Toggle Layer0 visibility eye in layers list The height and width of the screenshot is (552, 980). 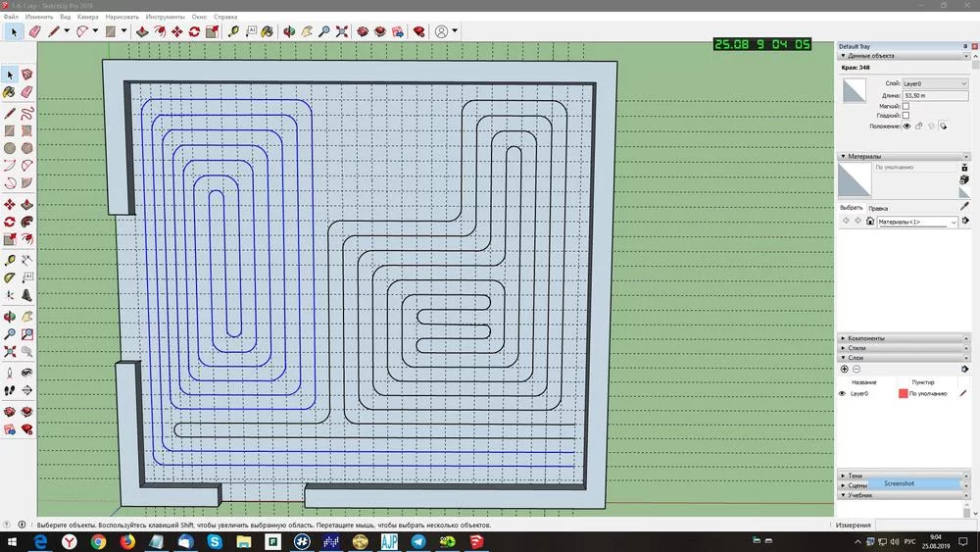click(x=842, y=394)
